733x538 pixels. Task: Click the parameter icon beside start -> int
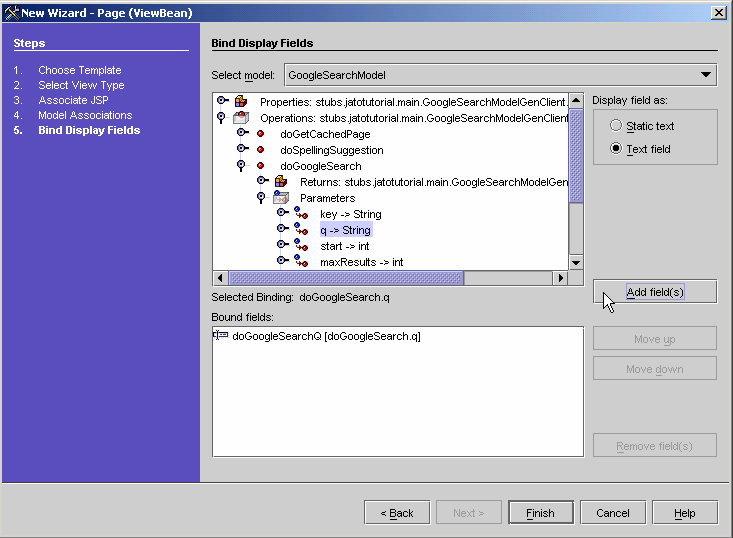click(301, 245)
